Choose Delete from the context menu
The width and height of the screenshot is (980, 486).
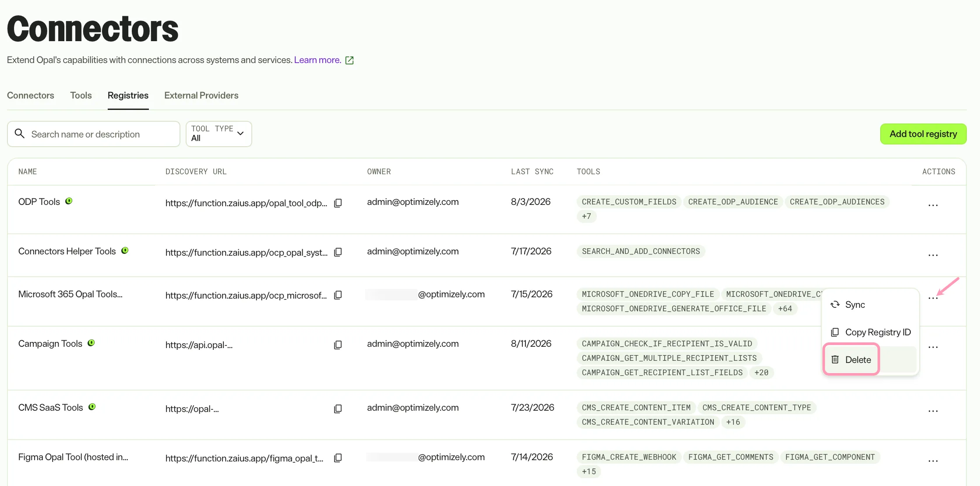pos(870,360)
